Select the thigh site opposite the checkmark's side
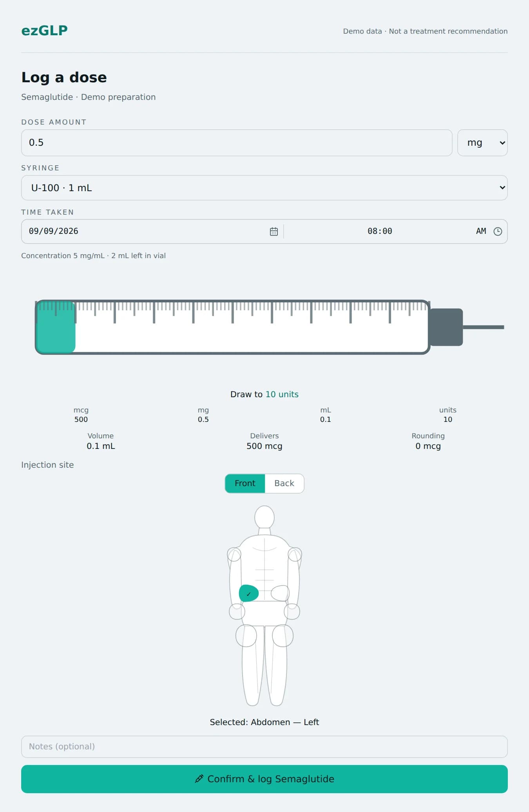The image size is (529, 812). click(x=283, y=635)
